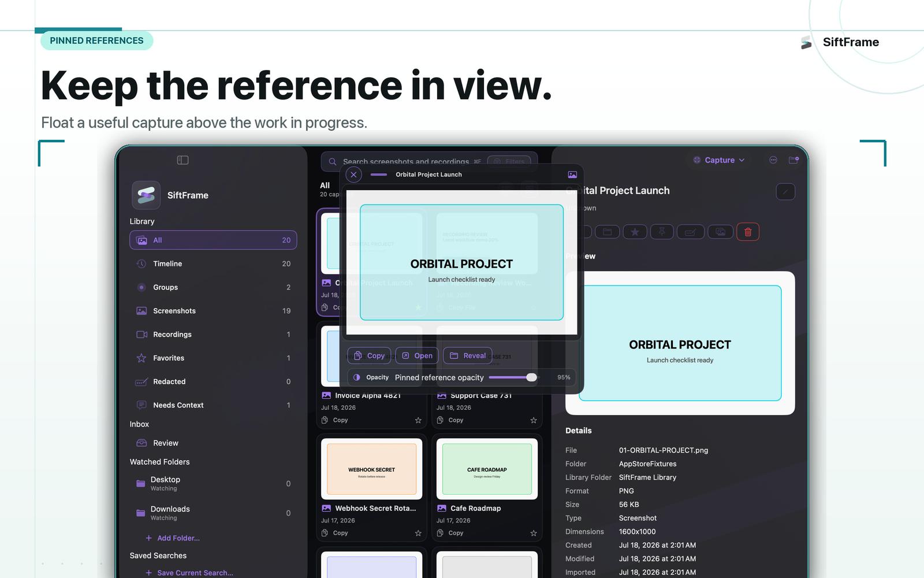The width and height of the screenshot is (924, 578).
Task: Open the Timeline library view
Action: point(213,264)
